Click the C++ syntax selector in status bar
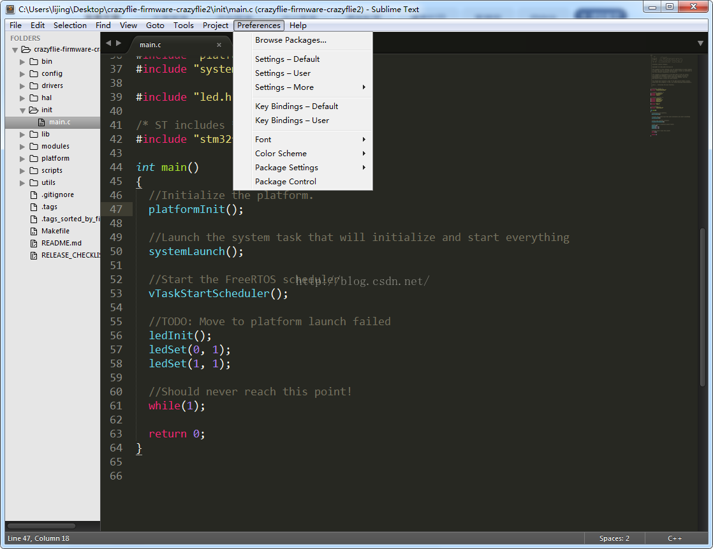The image size is (713, 549). [674, 539]
